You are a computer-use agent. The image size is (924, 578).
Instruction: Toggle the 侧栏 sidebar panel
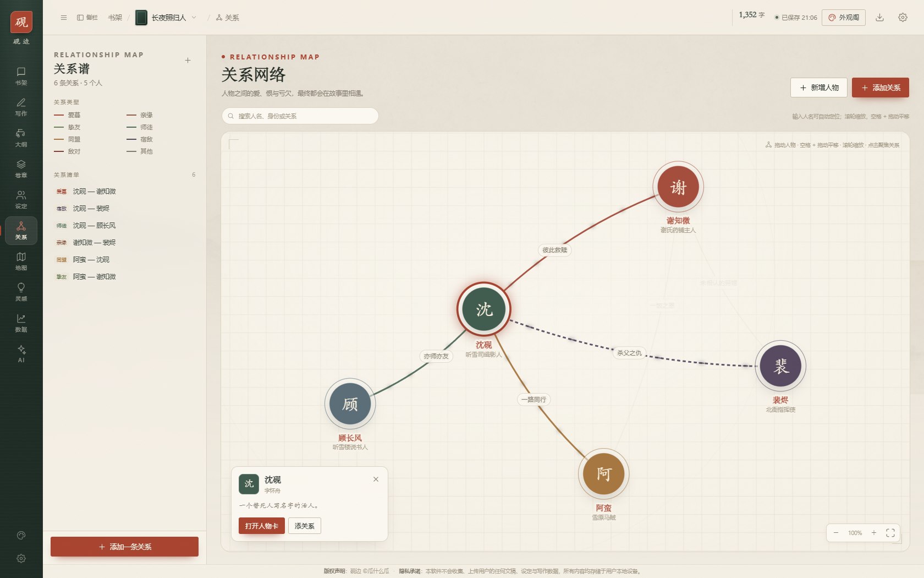pyautogui.click(x=87, y=18)
